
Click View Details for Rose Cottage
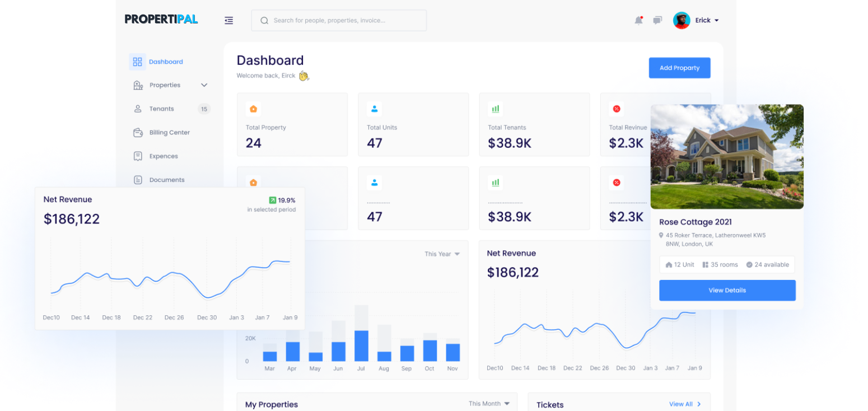click(x=727, y=290)
